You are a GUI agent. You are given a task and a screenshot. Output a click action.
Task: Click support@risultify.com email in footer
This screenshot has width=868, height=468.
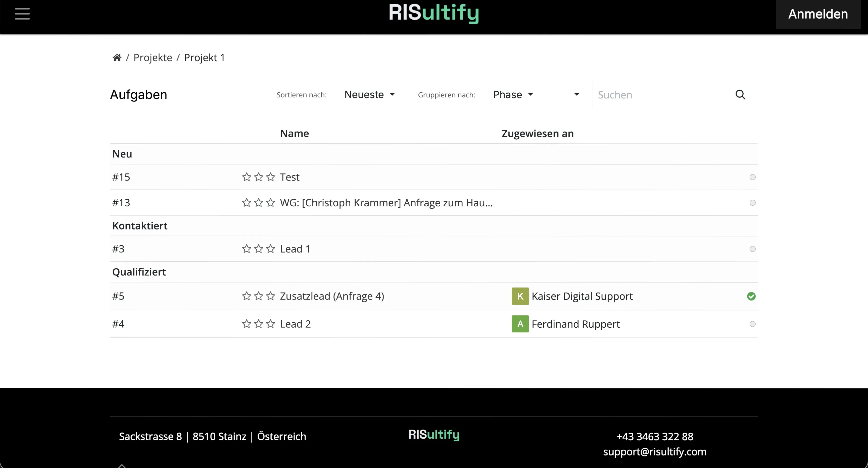pos(655,451)
